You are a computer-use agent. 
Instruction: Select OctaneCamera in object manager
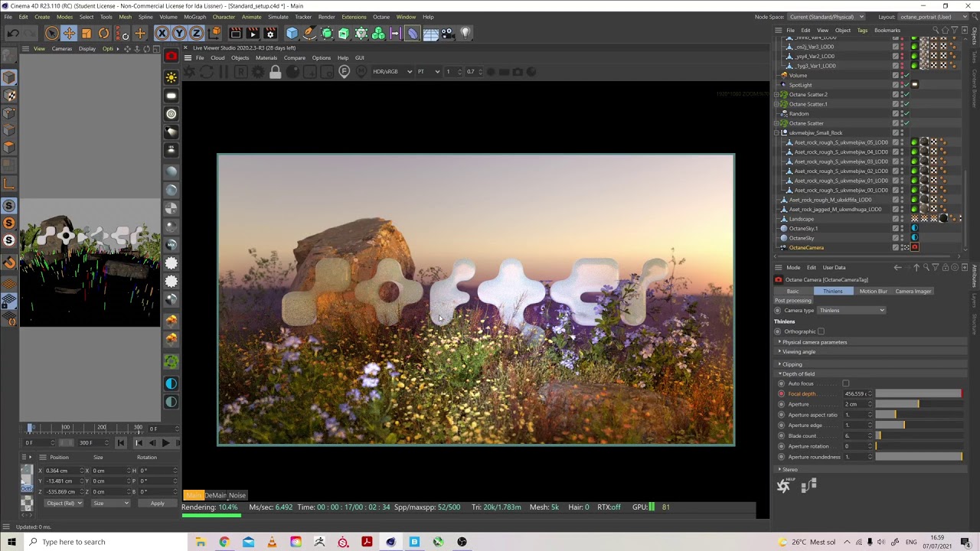(806, 248)
